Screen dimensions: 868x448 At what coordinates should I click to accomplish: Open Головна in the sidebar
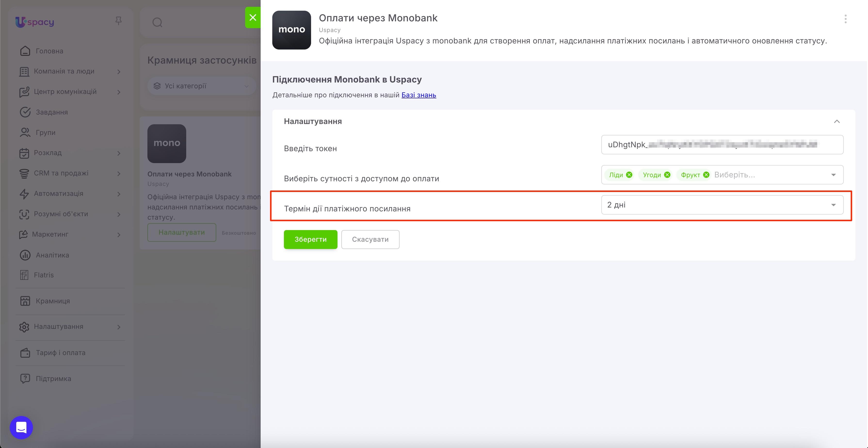(x=49, y=51)
